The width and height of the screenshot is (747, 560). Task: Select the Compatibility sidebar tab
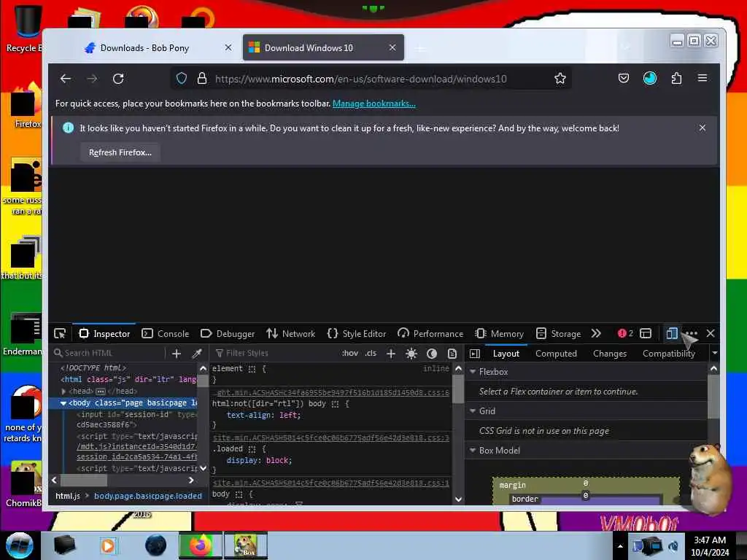coord(668,354)
